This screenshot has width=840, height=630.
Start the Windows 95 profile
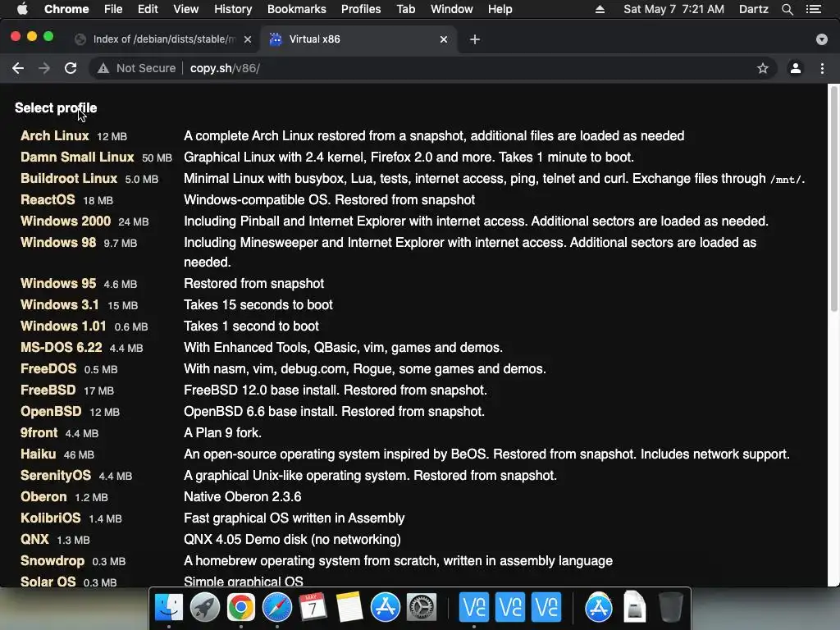[58, 283]
